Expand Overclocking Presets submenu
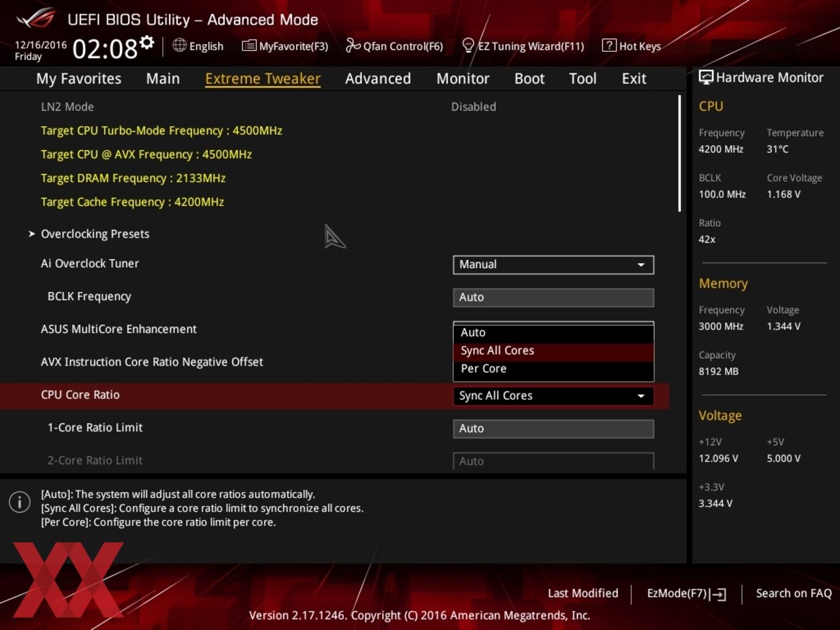The height and width of the screenshot is (630, 840). click(95, 234)
